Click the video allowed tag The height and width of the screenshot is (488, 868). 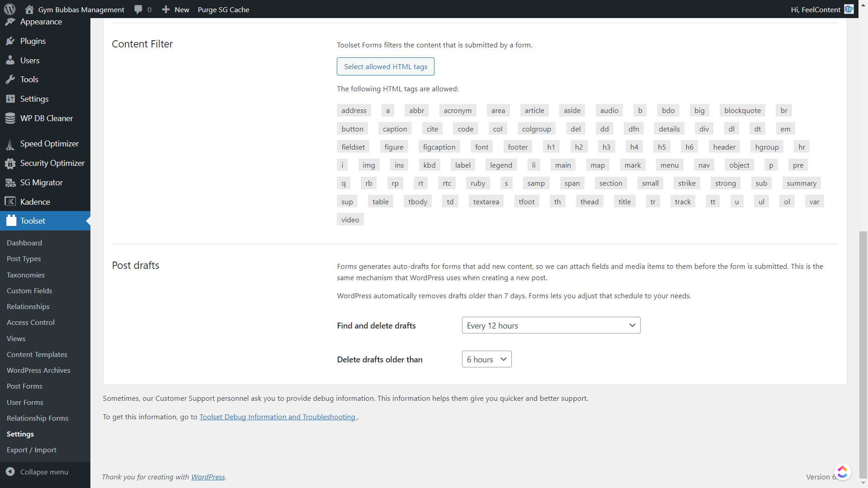[350, 220]
